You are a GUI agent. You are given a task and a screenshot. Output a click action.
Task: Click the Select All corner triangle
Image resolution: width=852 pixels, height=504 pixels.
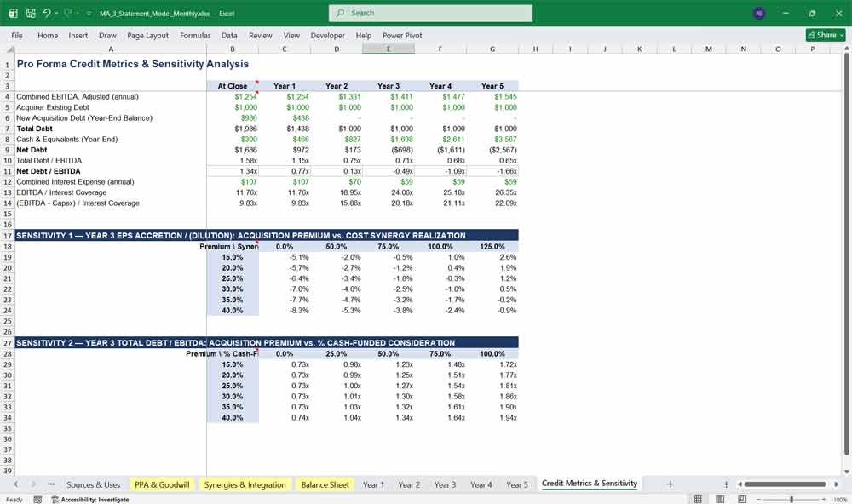pos(8,49)
